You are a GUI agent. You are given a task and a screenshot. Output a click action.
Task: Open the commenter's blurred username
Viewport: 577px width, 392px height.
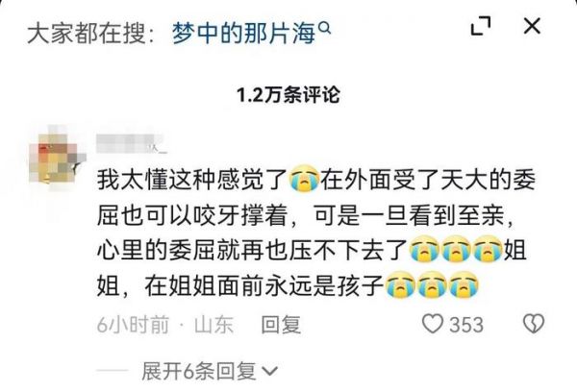(x=131, y=144)
